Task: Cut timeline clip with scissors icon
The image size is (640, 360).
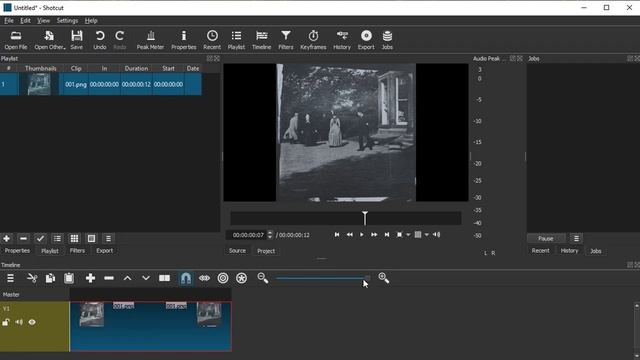Action: point(32,278)
